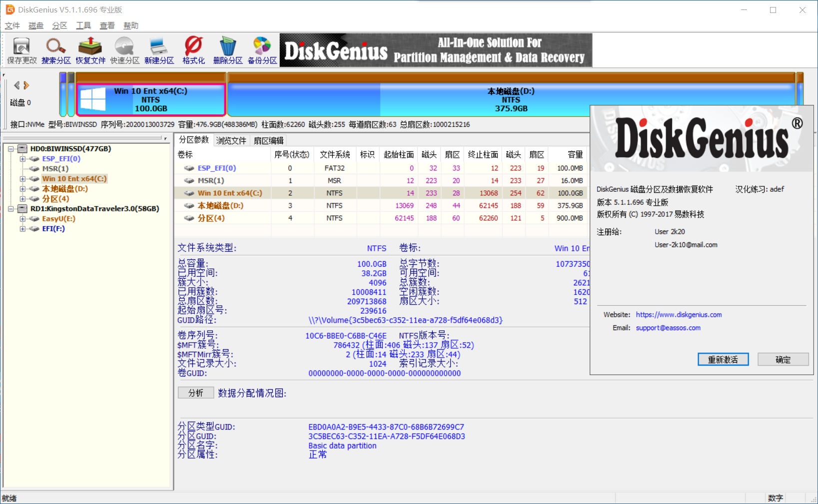Open the 帮助 (Help) menu
818x504 pixels.
tap(131, 25)
